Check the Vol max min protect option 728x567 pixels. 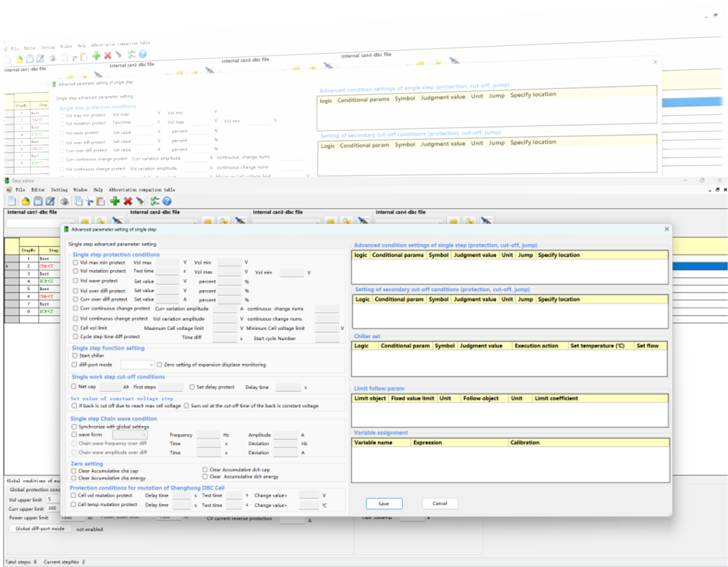75,263
